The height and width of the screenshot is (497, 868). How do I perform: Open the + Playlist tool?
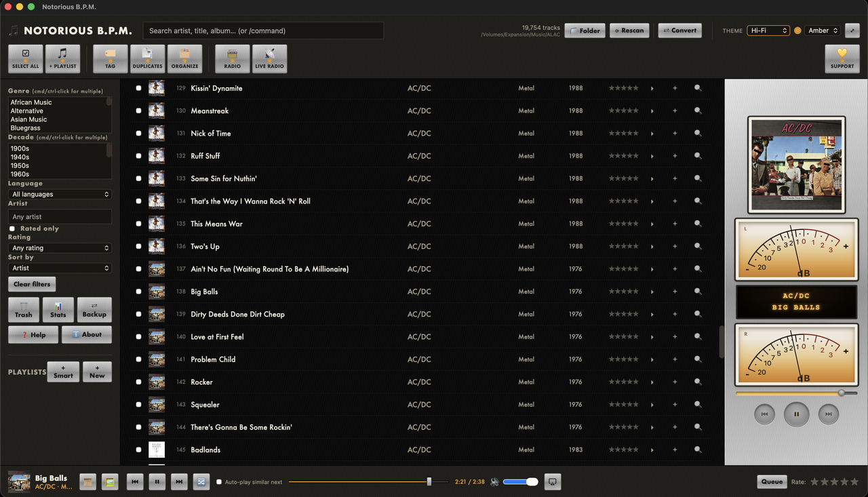point(62,59)
